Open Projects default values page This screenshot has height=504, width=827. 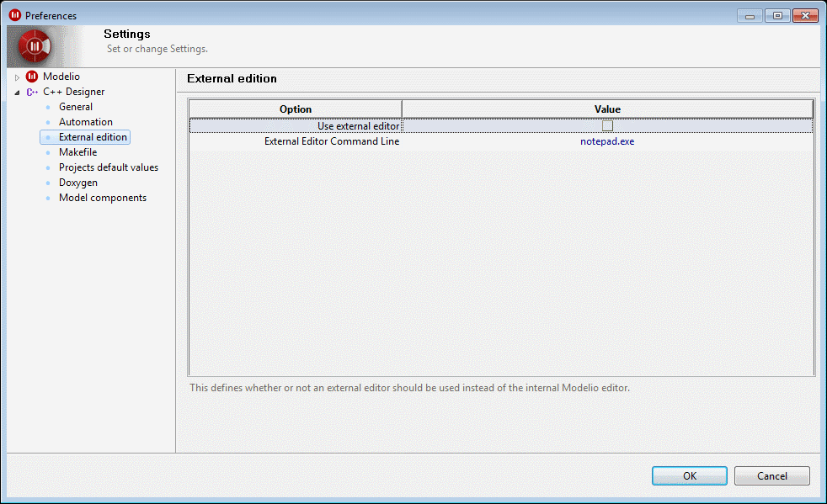pyautogui.click(x=109, y=167)
